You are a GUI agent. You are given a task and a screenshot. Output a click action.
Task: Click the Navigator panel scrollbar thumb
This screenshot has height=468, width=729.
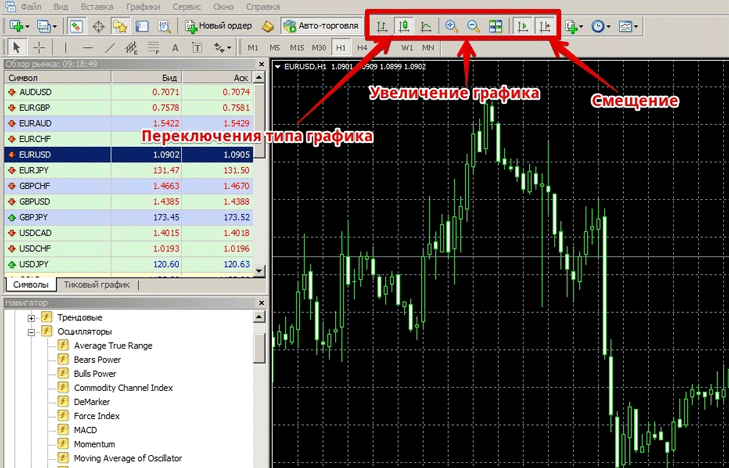(259, 347)
